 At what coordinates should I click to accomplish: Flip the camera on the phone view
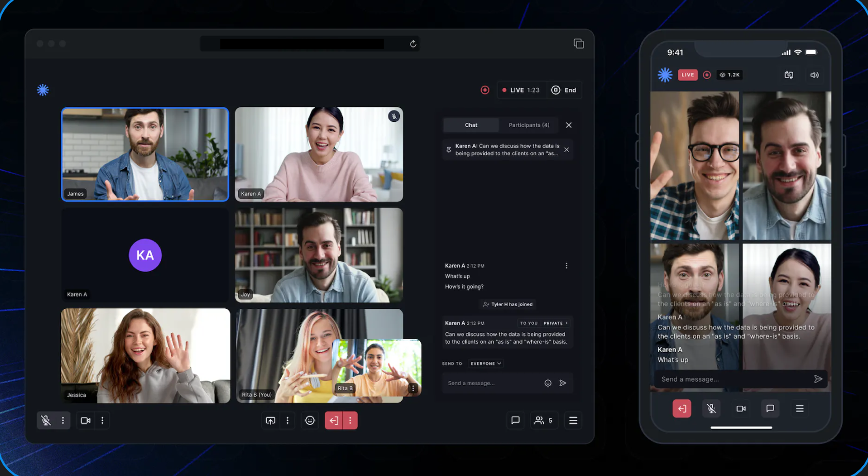pyautogui.click(x=789, y=75)
